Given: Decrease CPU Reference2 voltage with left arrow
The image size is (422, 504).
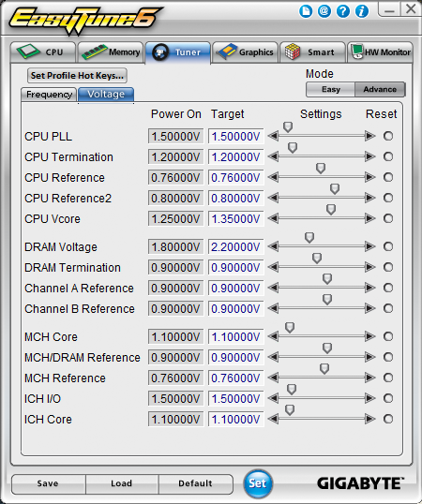Looking at the screenshot, I should pos(274,198).
